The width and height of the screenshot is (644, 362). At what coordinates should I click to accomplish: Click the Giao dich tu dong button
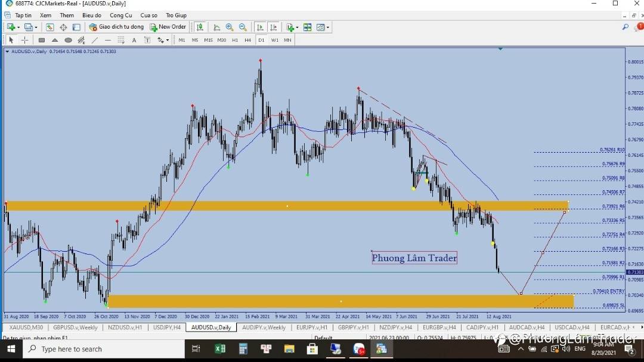coord(117,27)
